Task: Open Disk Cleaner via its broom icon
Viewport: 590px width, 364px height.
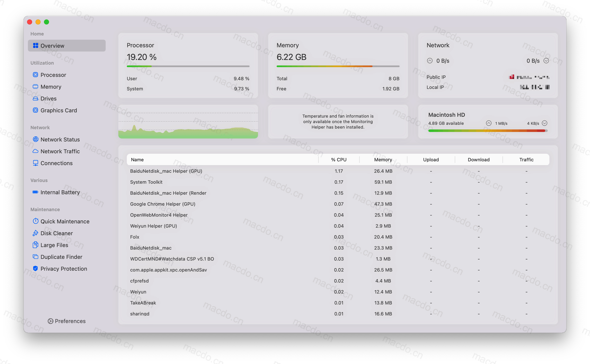Action: (36, 233)
